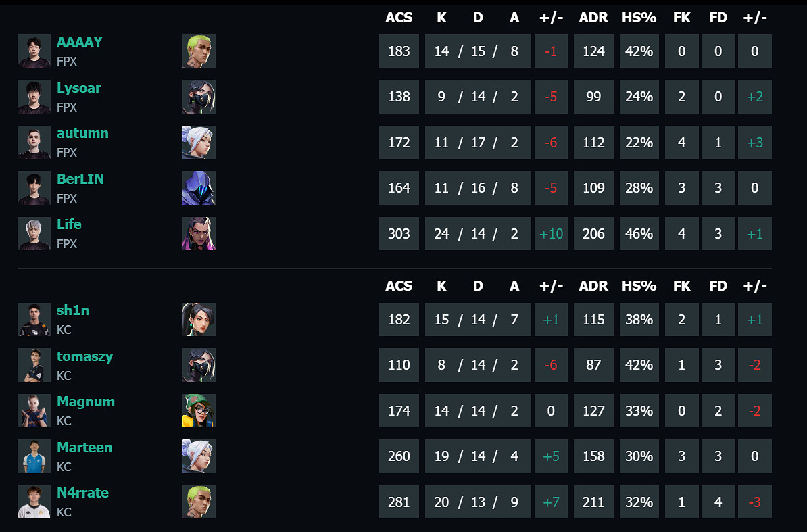The image size is (807, 532).
Task: Click BerLIN's Omen agent icon
Action: coord(199,188)
